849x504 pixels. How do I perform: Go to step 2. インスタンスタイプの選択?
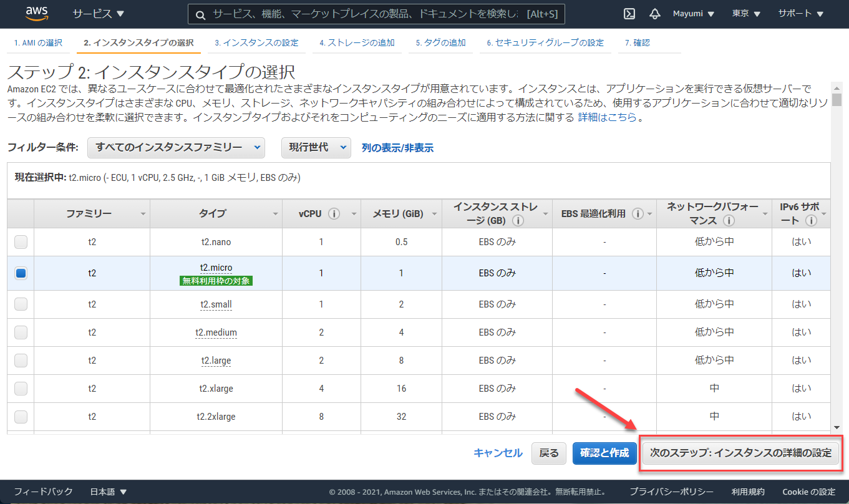click(138, 42)
